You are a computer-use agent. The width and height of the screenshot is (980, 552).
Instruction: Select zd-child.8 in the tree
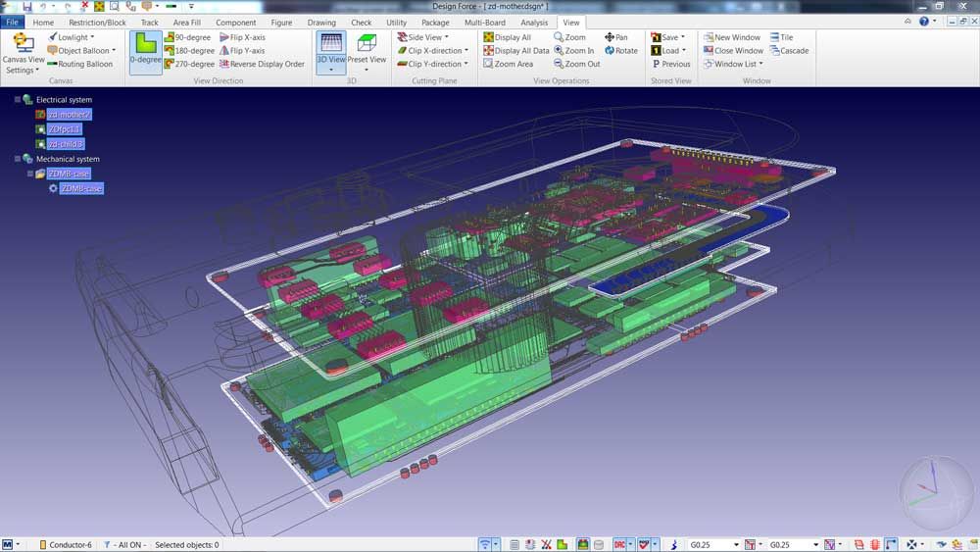67,144
